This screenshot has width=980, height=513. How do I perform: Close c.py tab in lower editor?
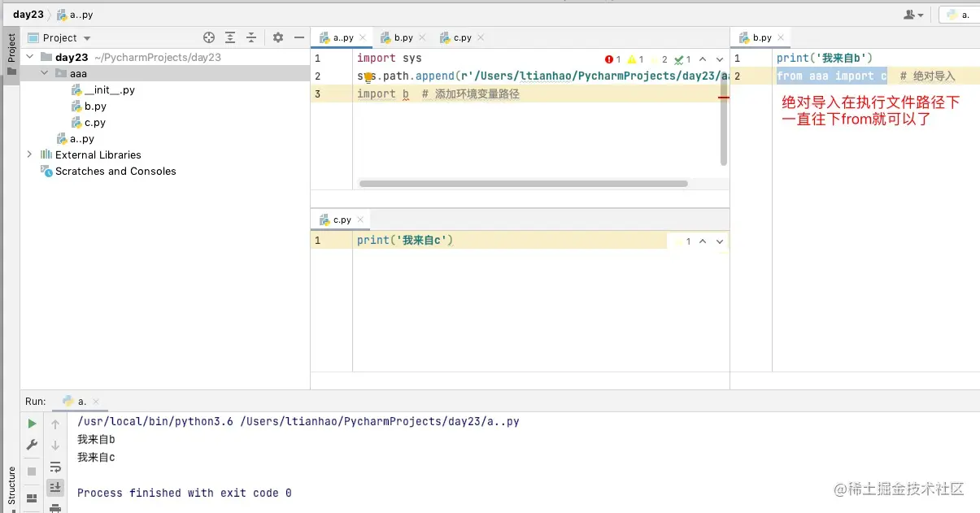click(360, 220)
